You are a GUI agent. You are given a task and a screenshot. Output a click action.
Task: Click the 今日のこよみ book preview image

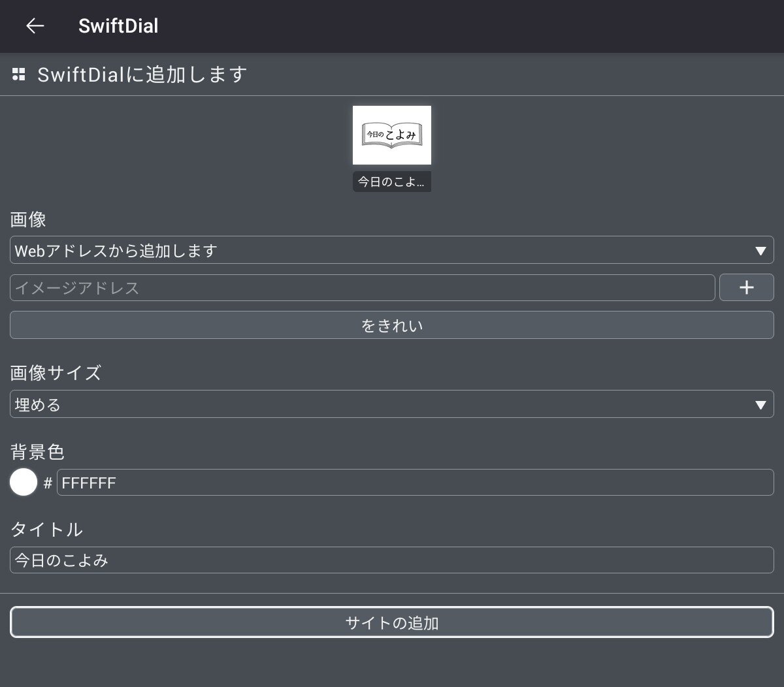[x=392, y=135]
